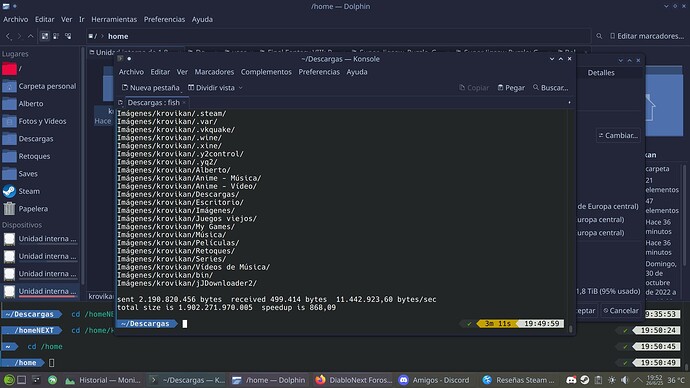Click Buscar in Konsole toolbar
This screenshot has width=690, height=388.
551,88
